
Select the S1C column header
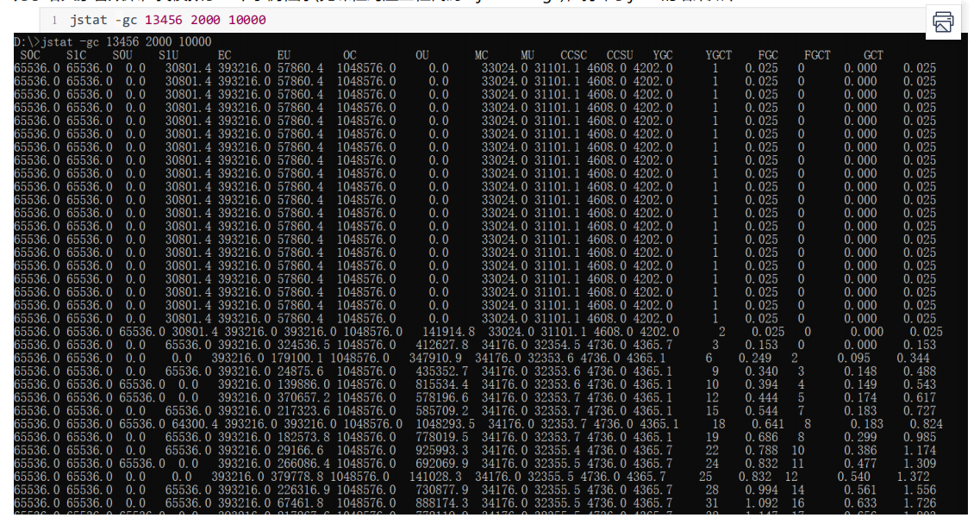76,55
